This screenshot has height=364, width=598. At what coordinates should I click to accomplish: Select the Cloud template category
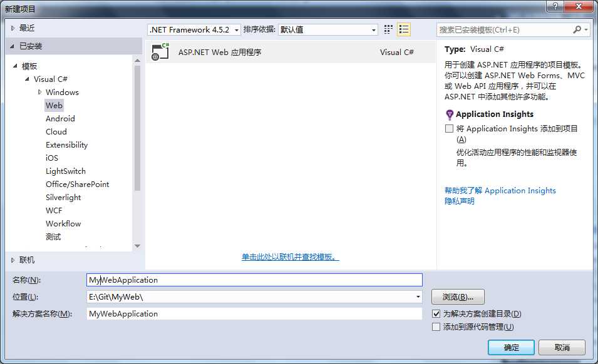[56, 132]
